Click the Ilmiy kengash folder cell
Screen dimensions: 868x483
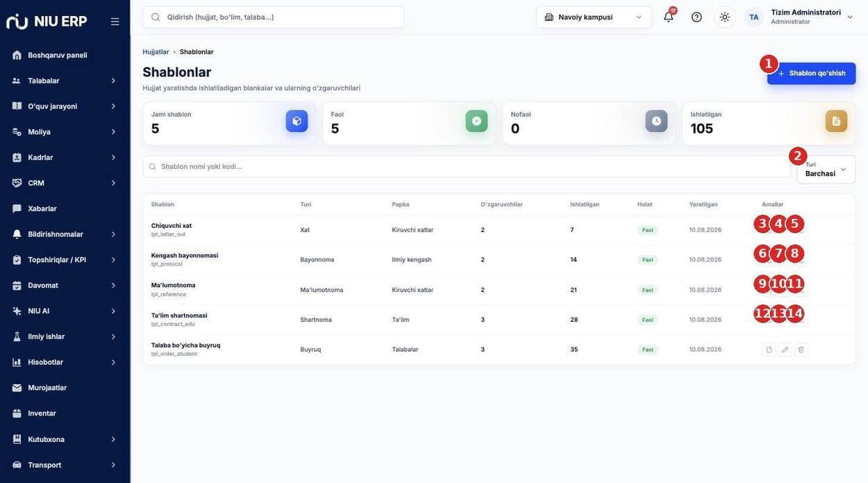coord(412,260)
